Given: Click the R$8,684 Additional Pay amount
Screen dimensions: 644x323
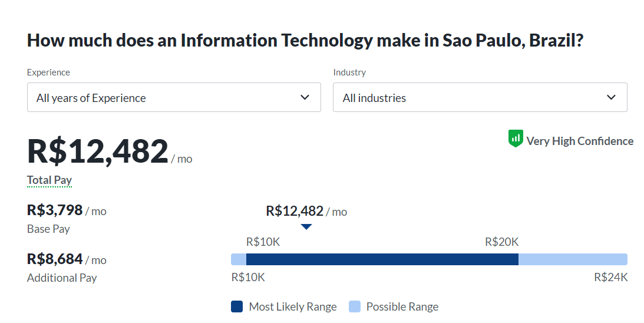Looking at the screenshot, I should coord(55,259).
